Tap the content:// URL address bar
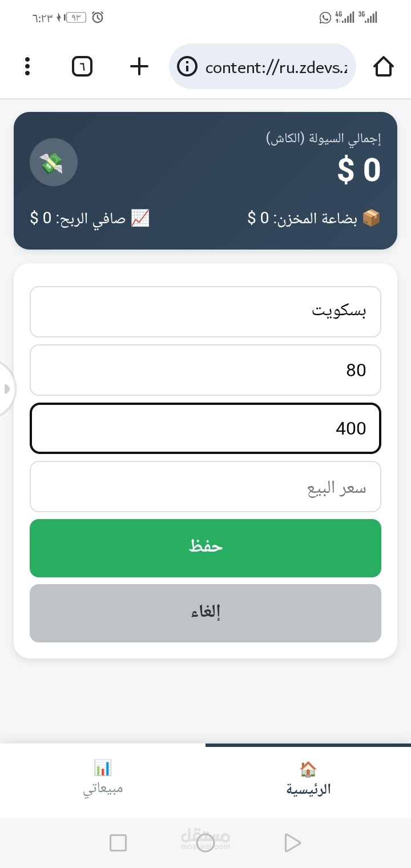The width and height of the screenshot is (411, 868). 263,67
